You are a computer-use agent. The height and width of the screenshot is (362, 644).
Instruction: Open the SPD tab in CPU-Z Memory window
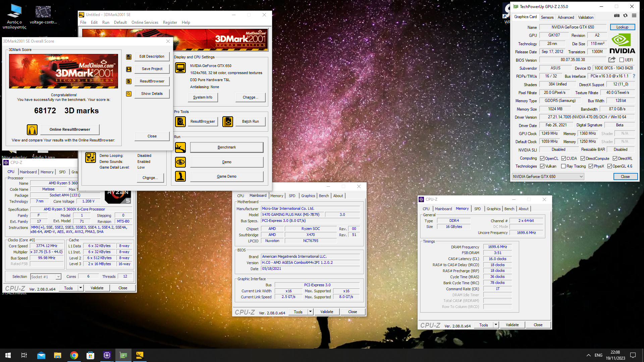coord(477,209)
